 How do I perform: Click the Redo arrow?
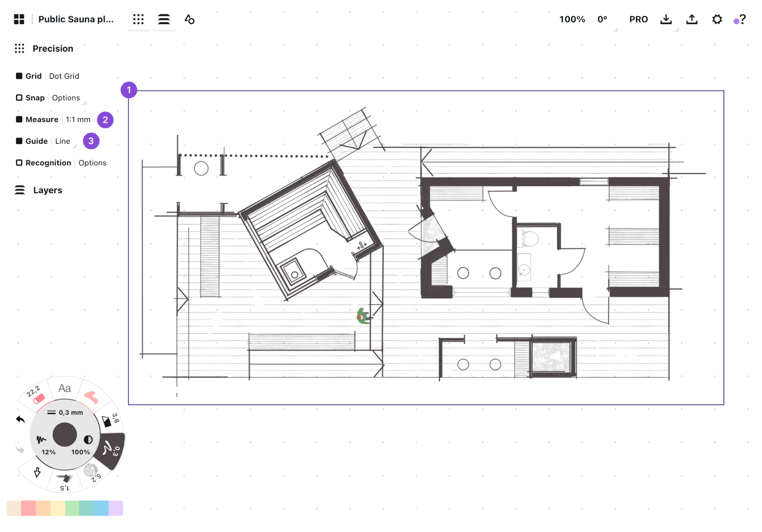click(20, 450)
